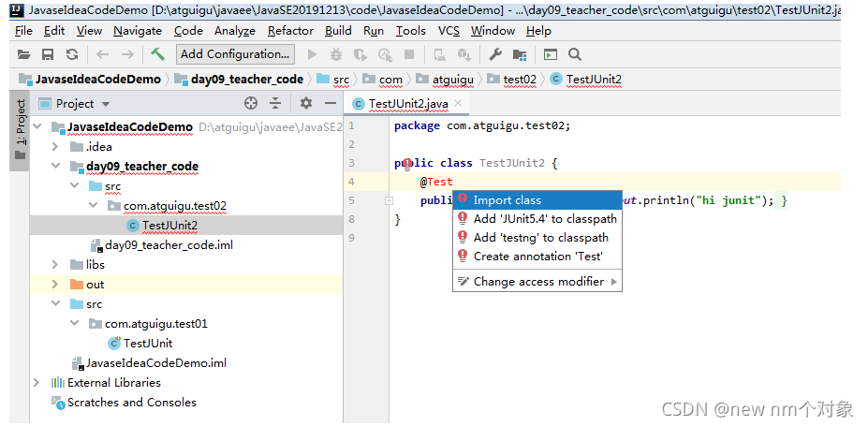Open the Project view dropdown
The width and height of the screenshot is (868, 426).
tap(106, 104)
